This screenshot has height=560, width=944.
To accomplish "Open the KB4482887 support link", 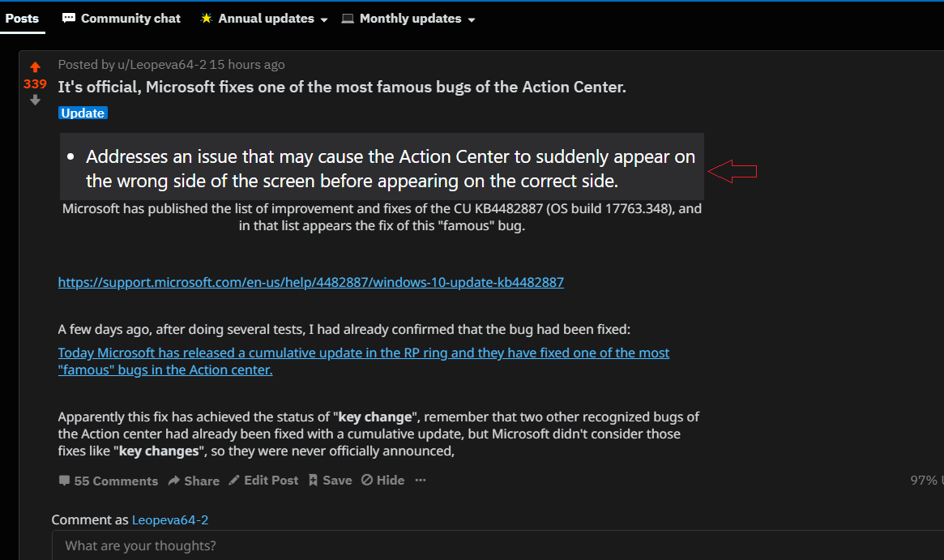I will [x=310, y=282].
